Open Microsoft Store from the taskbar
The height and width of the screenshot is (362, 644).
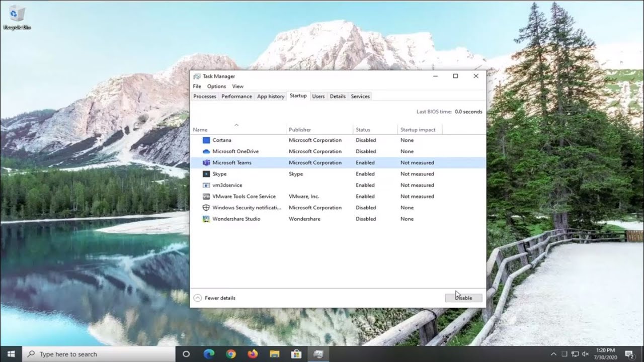pyautogui.click(x=296, y=354)
